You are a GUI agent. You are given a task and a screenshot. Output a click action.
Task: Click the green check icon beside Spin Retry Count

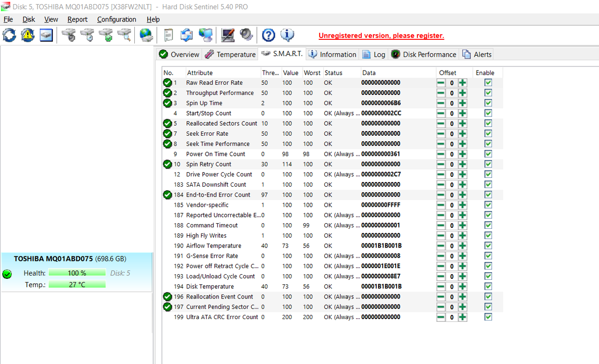(168, 164)
